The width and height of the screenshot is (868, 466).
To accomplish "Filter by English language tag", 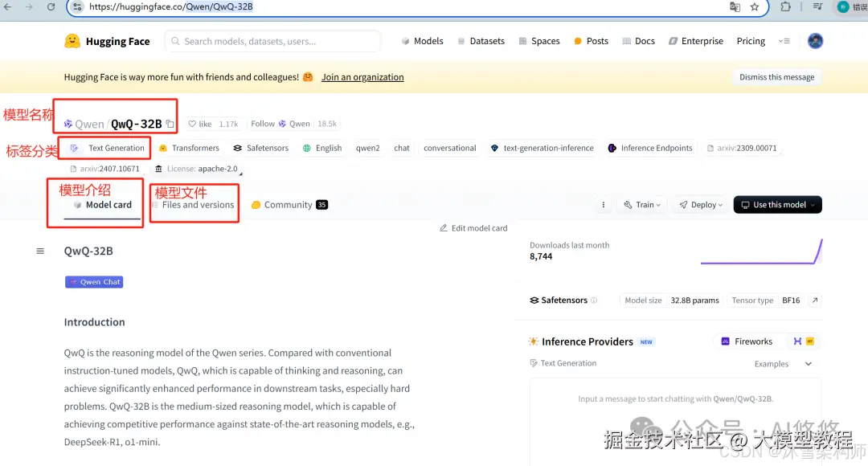I will [322, 148].
